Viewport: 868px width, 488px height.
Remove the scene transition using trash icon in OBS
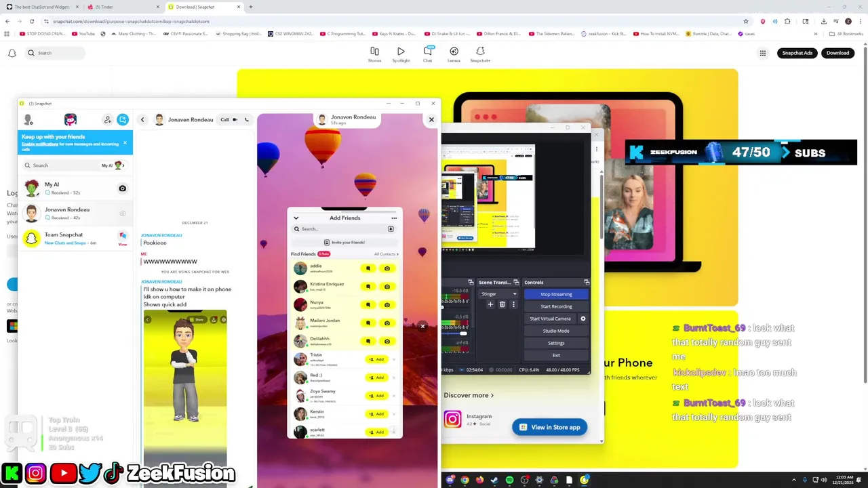pyautogui.click(x=502, y=304)
